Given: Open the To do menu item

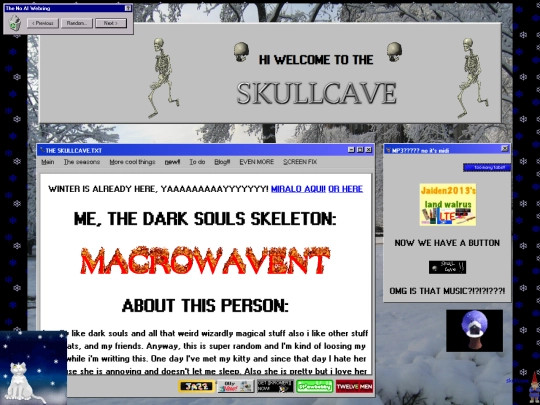Looking at the screenshot, I should pyautogui.click(x=197, y=162).
